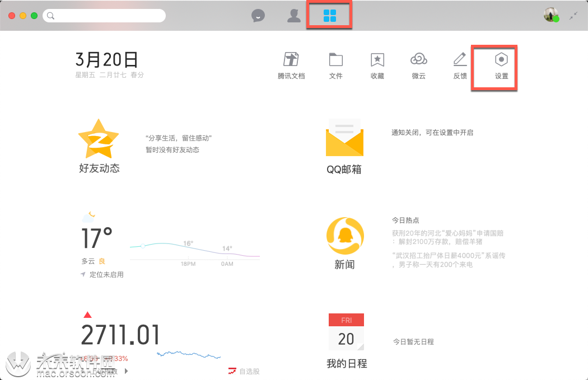Click the 自选股 red chart icon
The height and width of the screenshot is (380, 588).
(232, 372)
